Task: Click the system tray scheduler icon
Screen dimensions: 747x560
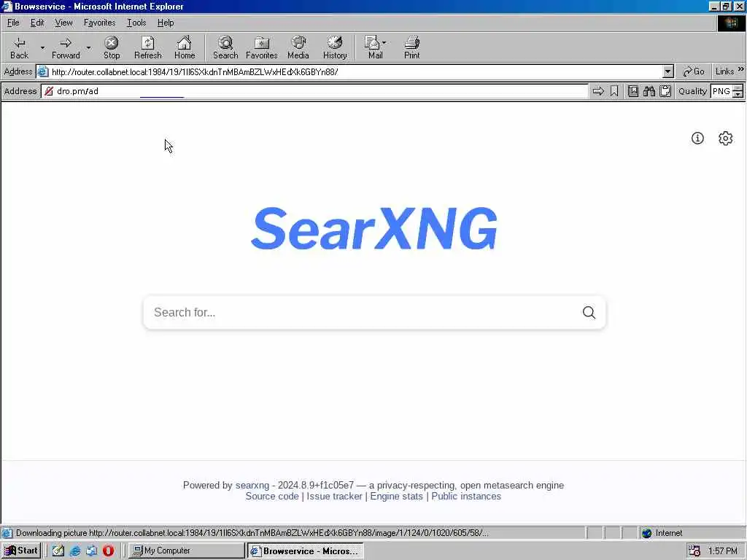Action: click(694, 551)
